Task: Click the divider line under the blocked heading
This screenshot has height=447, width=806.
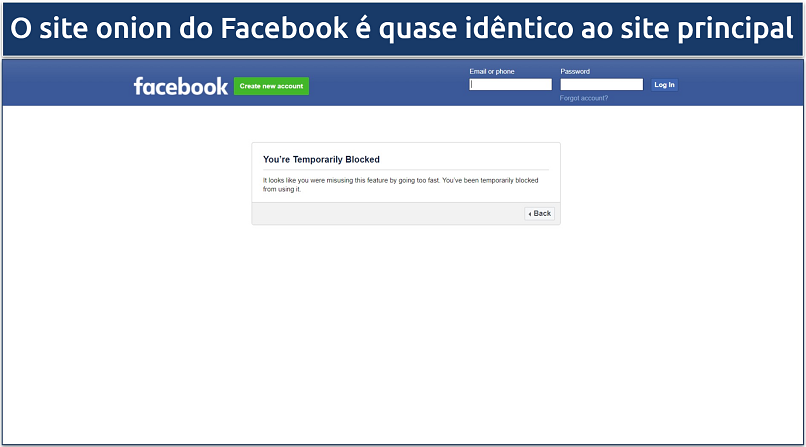Action: [x=406, y=170]
